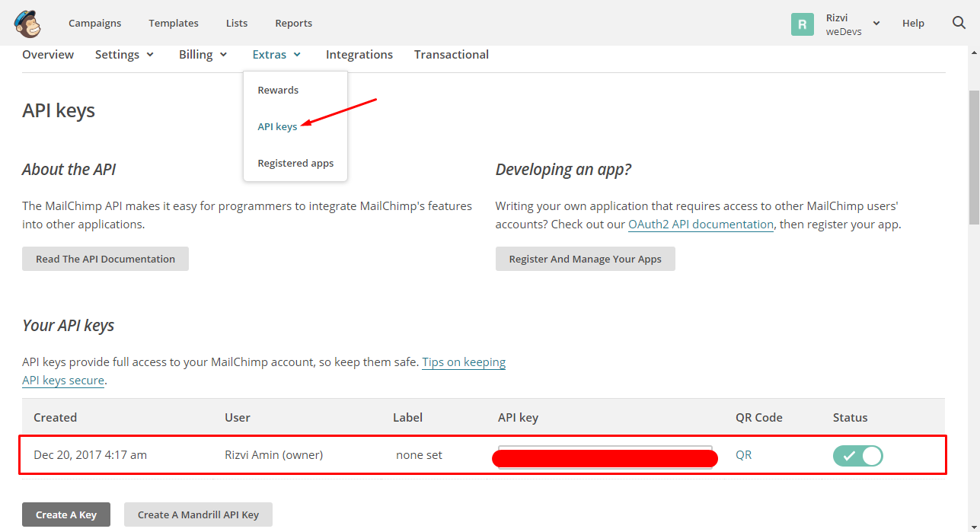Switch to the Transactional tab

[452, 55]
